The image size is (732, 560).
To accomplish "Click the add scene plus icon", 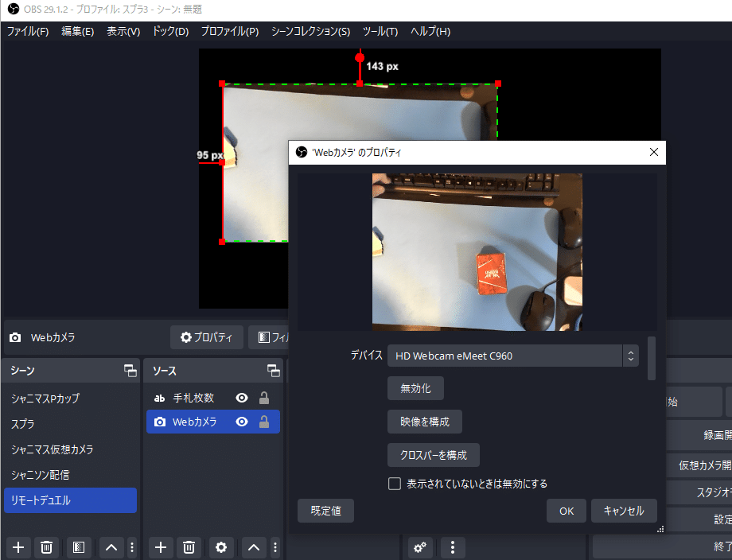I will click(x=18, y=547).
